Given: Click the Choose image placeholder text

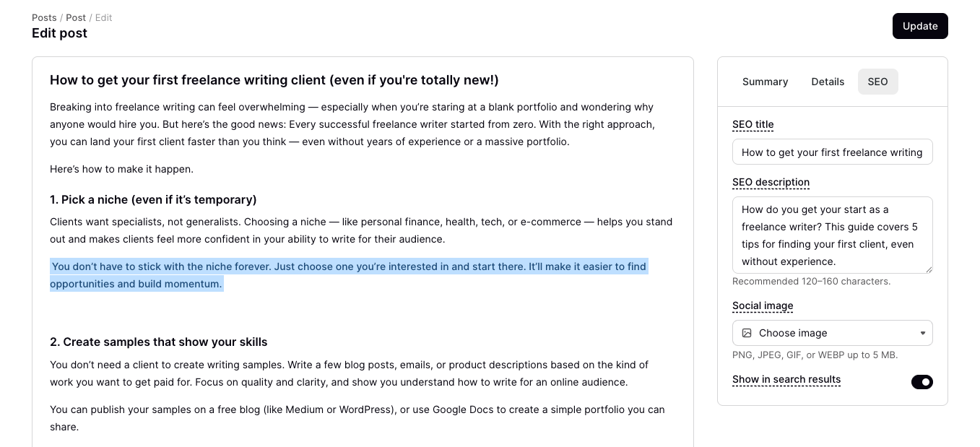Looking at the screenshot, I should [793, 333].
